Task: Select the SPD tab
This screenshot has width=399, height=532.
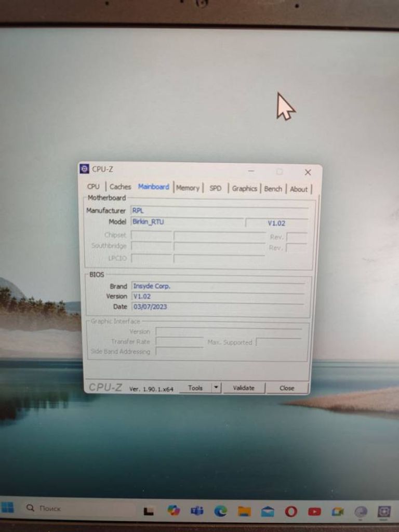Action: point(215,189)
